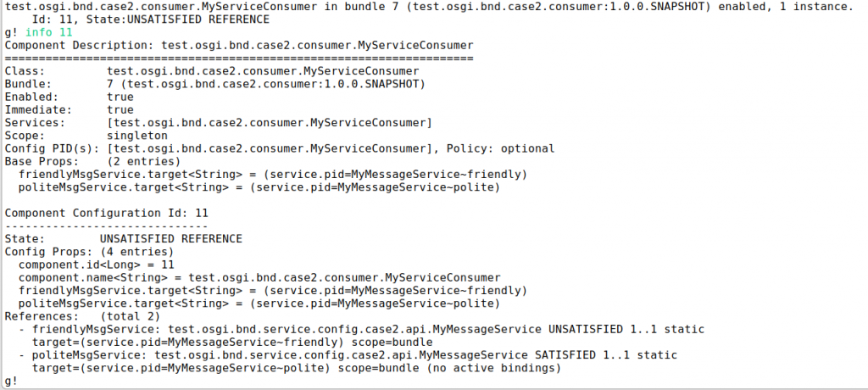868x390 pixels.
Task: Click the 'State: UNSATISFIED REFERENCE' line in the configuration section
Action: tap(124, 239)
